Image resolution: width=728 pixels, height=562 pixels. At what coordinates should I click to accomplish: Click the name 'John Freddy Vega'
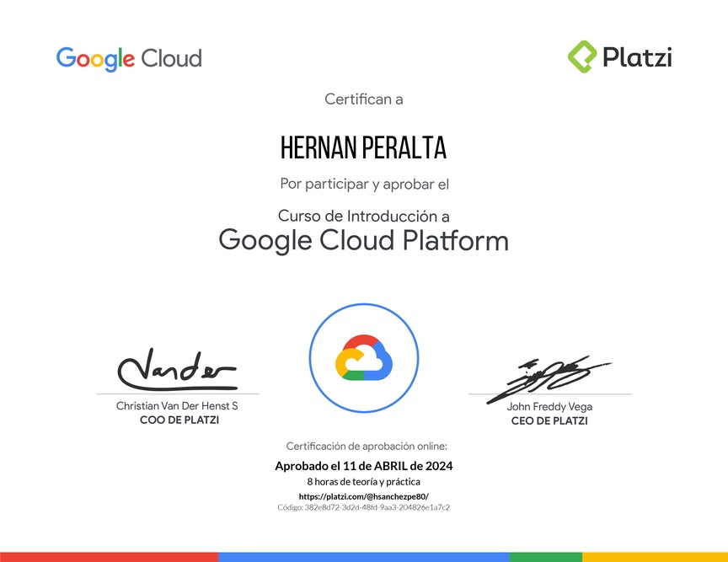tap(549, 407)
